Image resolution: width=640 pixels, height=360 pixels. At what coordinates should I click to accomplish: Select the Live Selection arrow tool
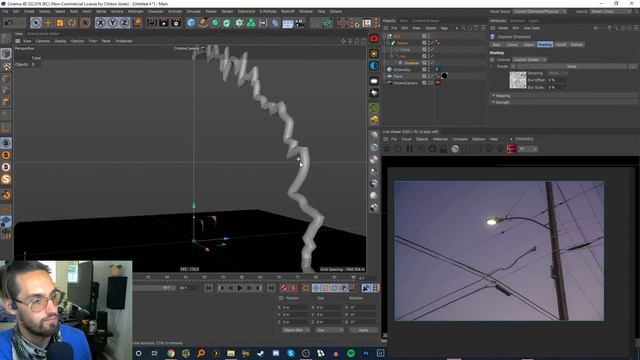36,23
